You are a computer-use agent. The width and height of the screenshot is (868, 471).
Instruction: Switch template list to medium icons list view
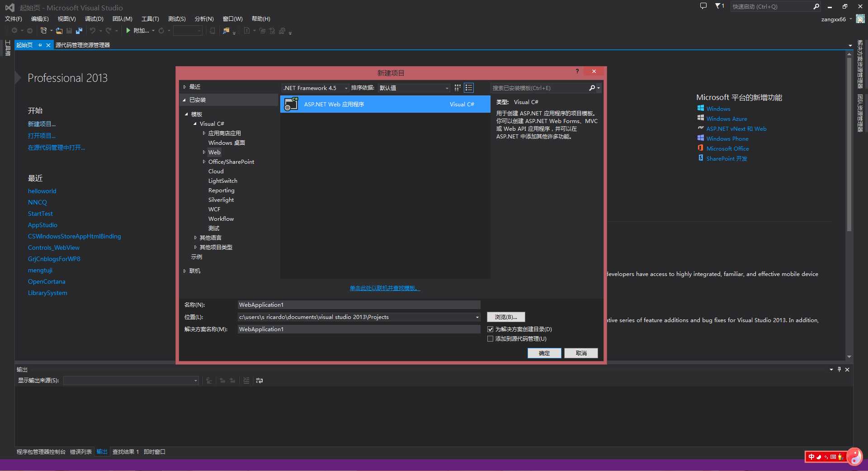coord(469,88)
